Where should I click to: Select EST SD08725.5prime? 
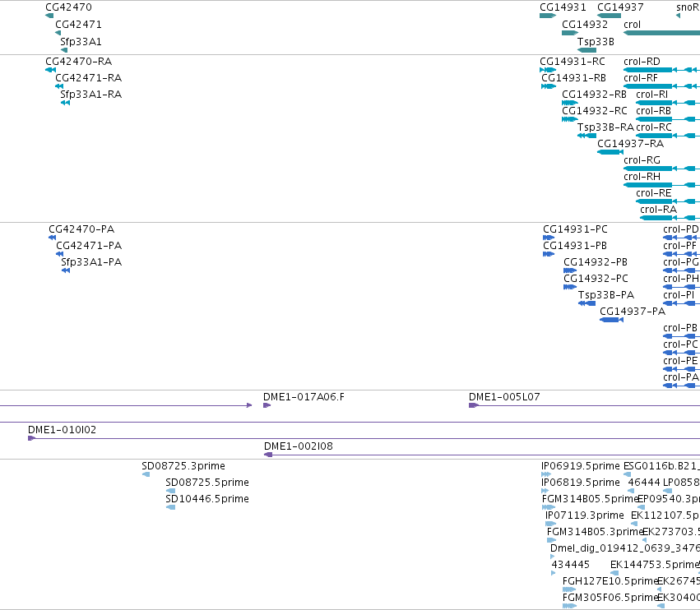click(x=207, y=483)
